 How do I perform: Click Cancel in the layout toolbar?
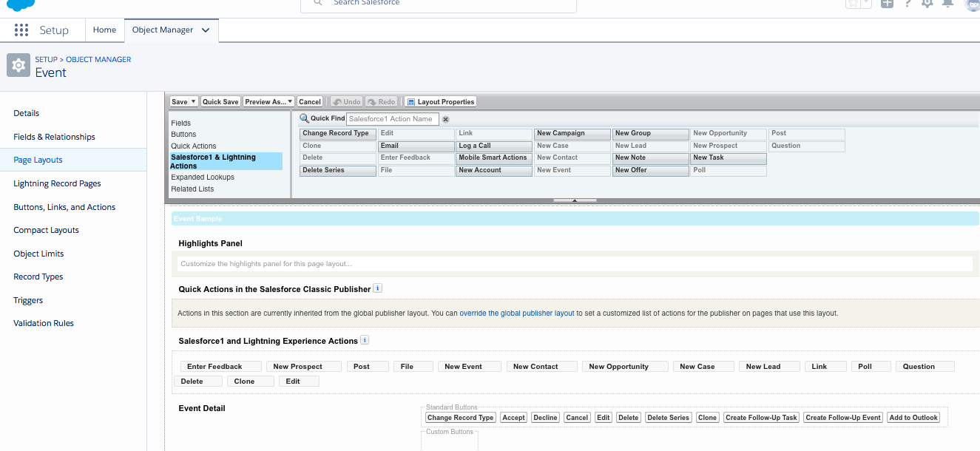pos(310,102)
